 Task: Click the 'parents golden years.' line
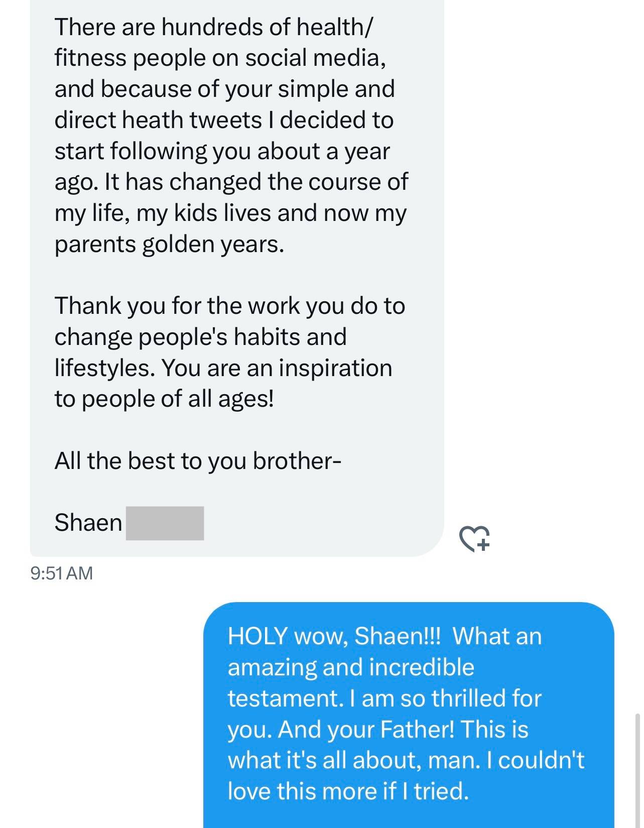click(x=169, y=244)
